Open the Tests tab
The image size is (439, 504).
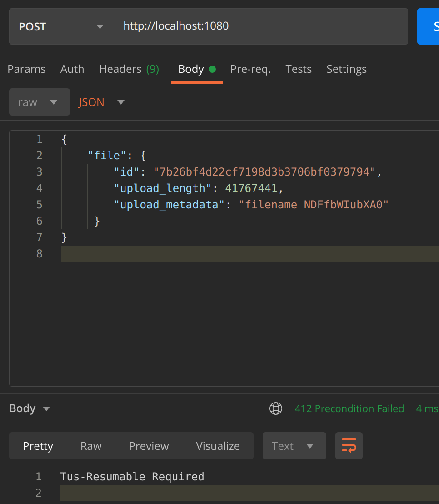pos(299,69)
